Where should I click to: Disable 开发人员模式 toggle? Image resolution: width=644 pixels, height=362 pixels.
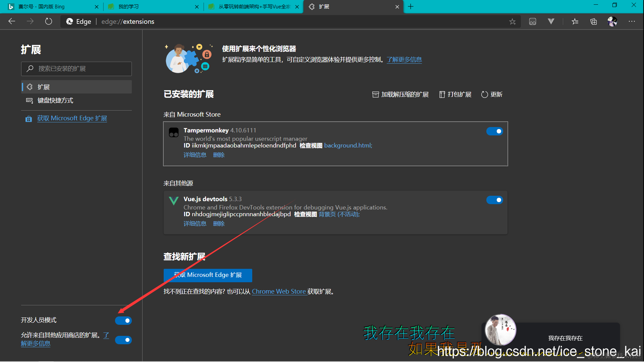point(123,320)
